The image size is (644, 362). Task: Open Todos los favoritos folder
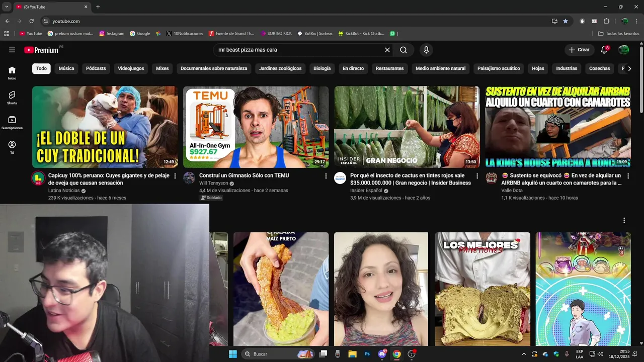[618, 34]
